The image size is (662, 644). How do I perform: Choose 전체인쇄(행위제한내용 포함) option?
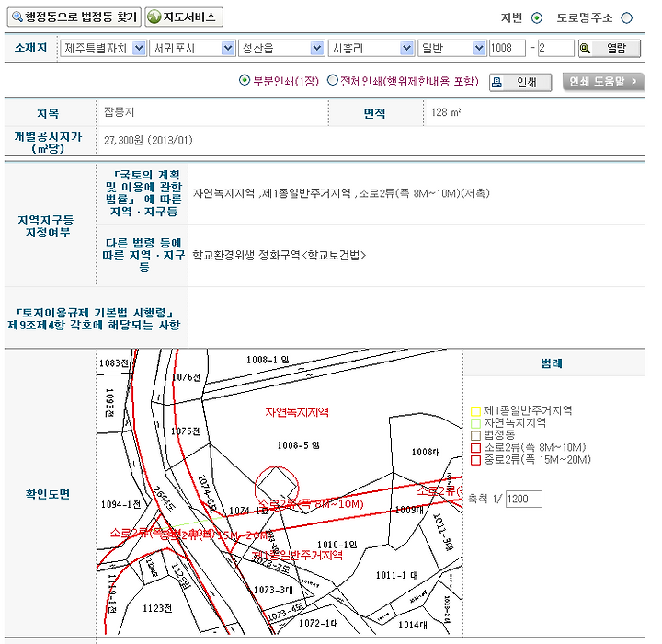[x=333, y=80]
